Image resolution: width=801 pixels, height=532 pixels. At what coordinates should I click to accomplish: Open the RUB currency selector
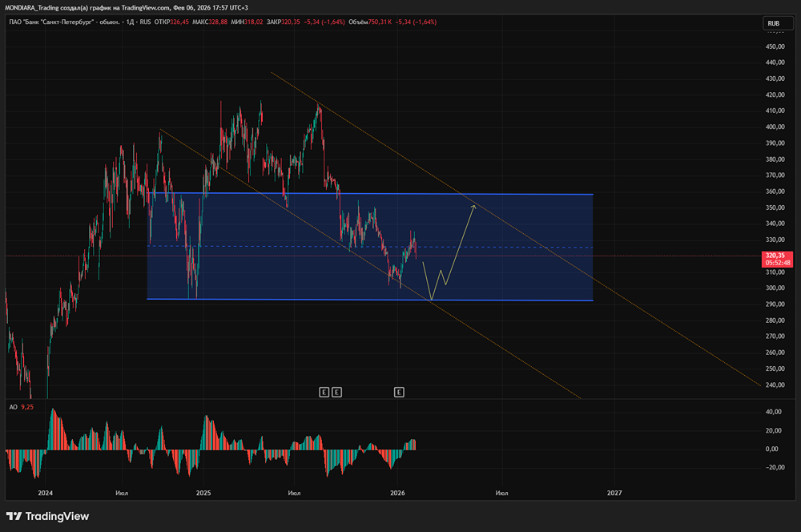pos(778,23)
